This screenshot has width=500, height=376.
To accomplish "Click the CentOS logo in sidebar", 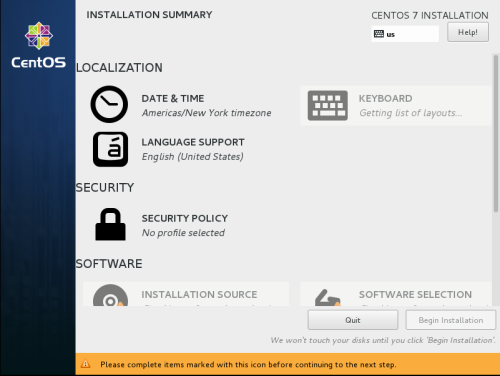I will [39, 45].
